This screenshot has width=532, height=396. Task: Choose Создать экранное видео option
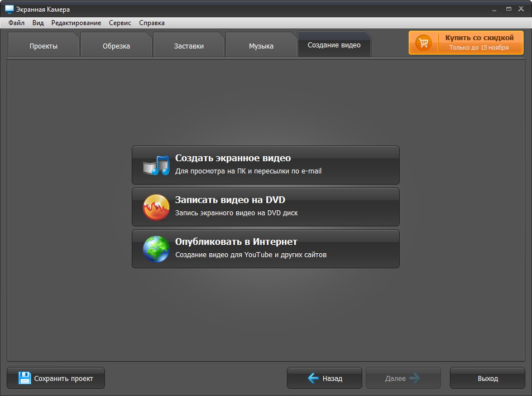[266, 165]
